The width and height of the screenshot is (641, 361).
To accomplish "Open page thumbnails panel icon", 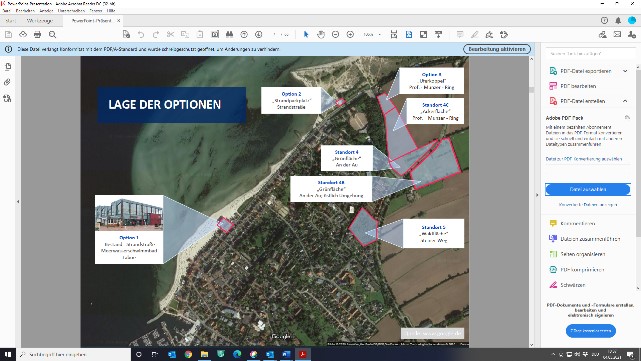I will pos(7,66).
